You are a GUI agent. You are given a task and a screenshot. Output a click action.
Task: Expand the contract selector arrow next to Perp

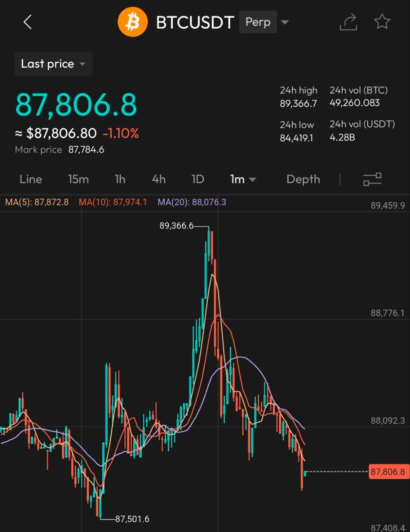[x=285, y=22]
